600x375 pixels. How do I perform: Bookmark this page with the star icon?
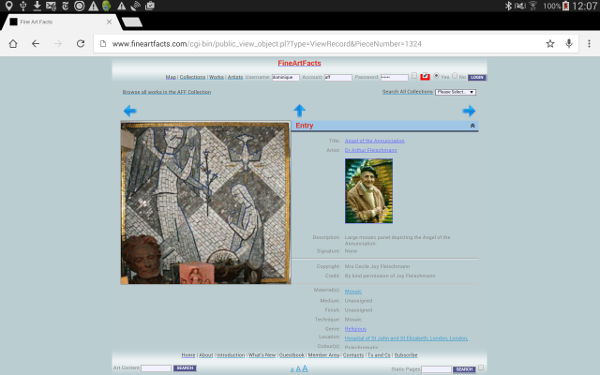point(550,44)
